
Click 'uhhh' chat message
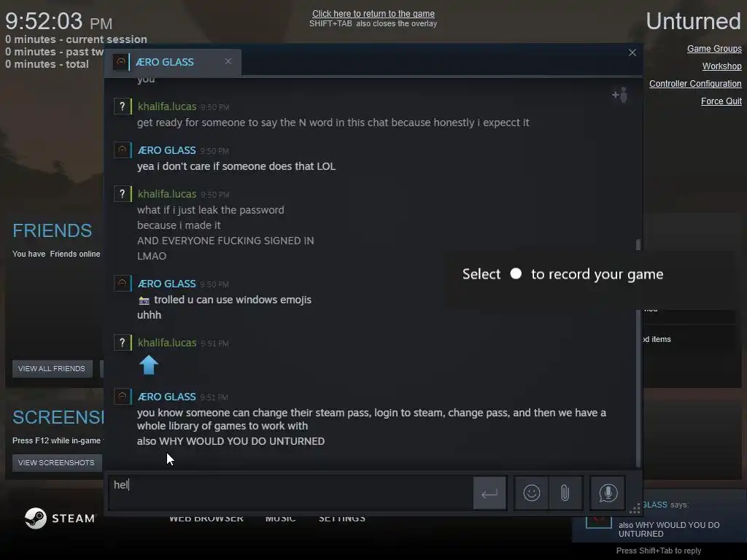pyautogui.click(x=149, y=315)
